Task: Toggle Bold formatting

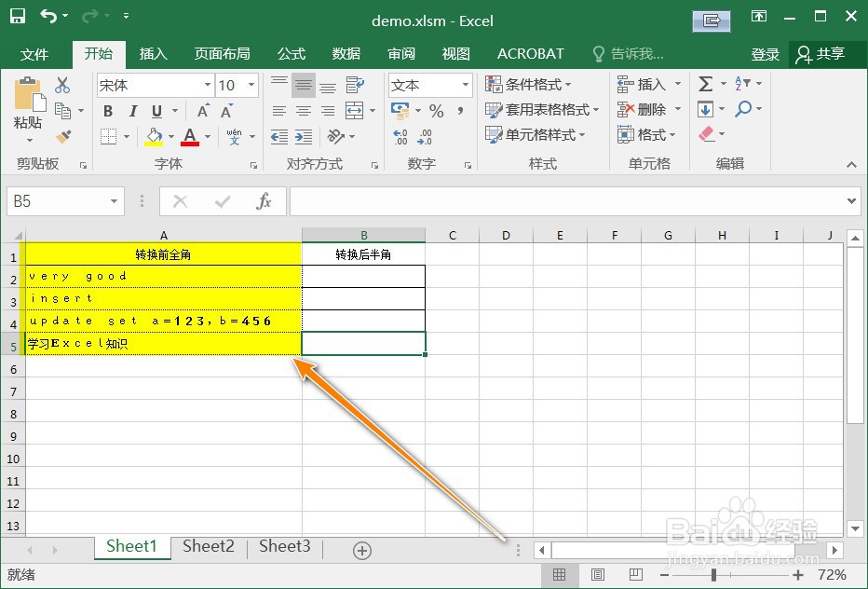Action: tap(108, 112)
